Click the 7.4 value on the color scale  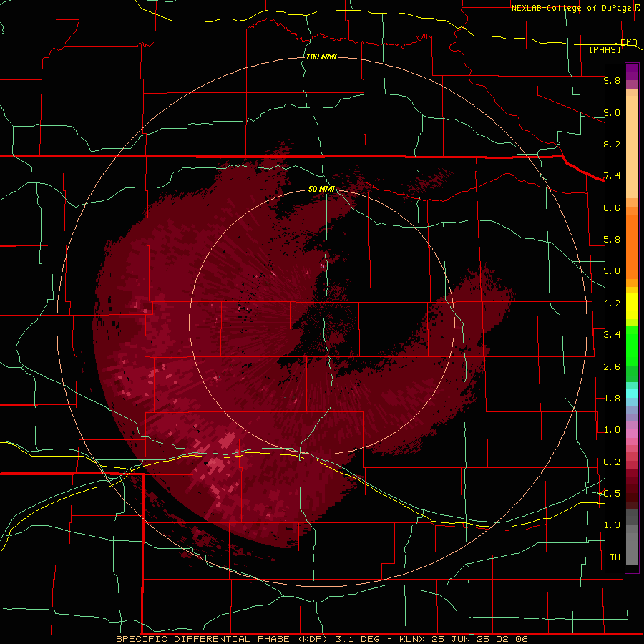(612, 176)
